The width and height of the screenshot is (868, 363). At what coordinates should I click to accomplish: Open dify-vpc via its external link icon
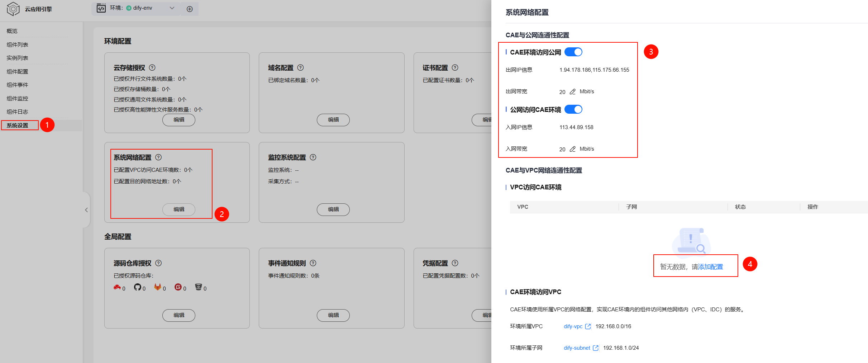click(x=588, y=326)
